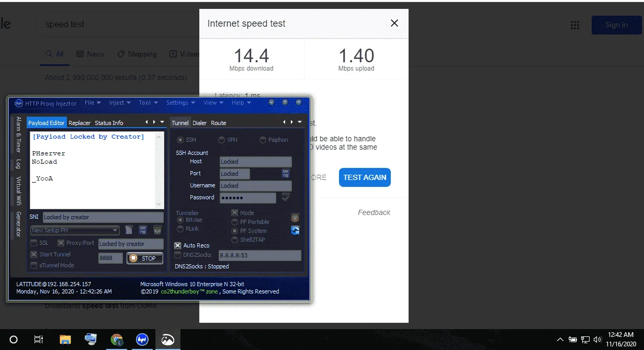Open the View menu
Image resolution: width=644 pixels, height=350 pixels.
(x=213, y=103)
